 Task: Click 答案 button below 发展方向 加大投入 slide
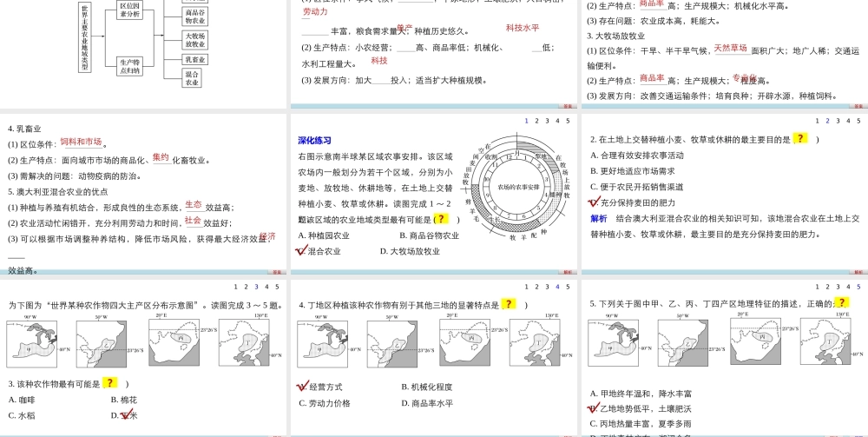[568, 106]
